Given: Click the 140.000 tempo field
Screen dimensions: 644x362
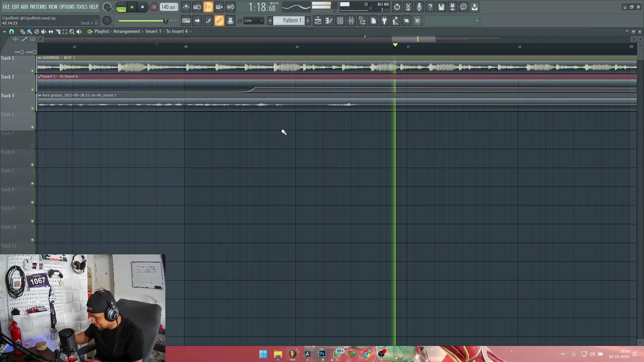Looking at the screenshot, I should click(x=168, y=8).
